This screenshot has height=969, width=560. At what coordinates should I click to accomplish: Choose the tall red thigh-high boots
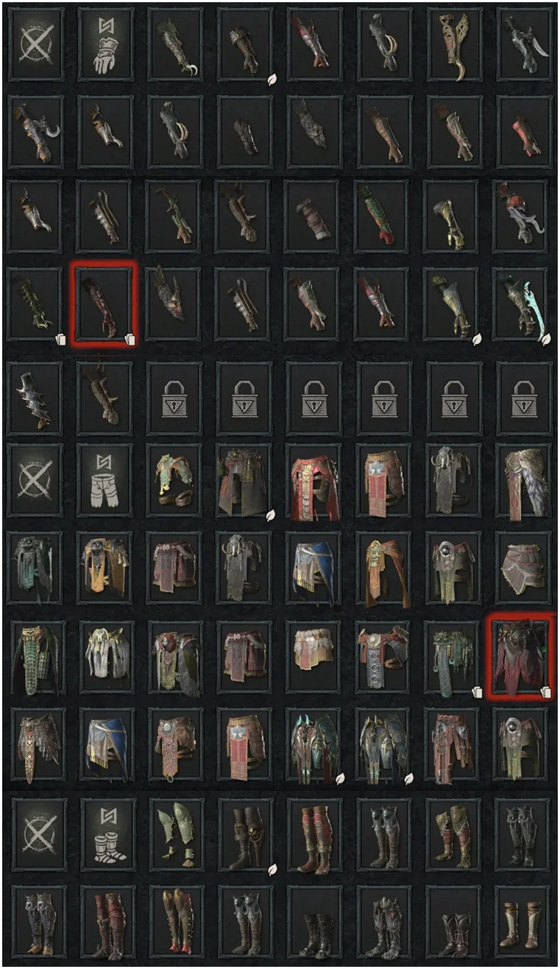[x=314, y=825]
